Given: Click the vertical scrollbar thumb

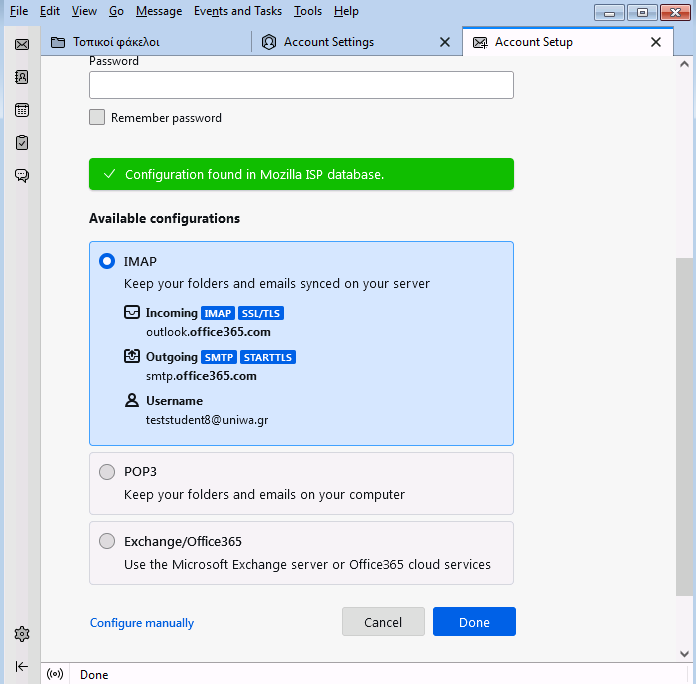Looking at the screenshot, I should [684, 427].
